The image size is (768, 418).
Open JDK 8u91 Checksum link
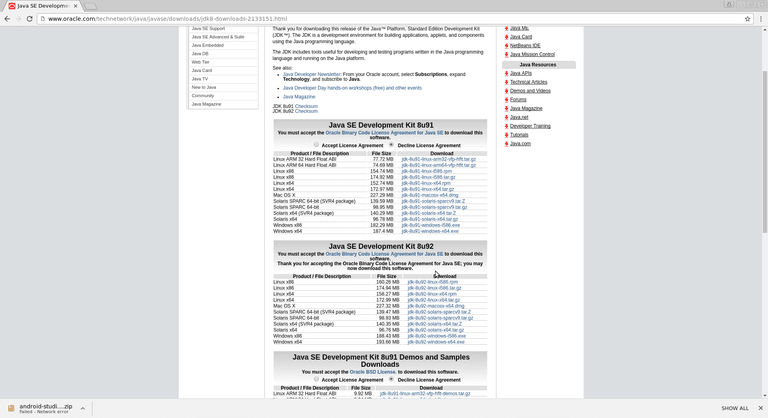306,106
